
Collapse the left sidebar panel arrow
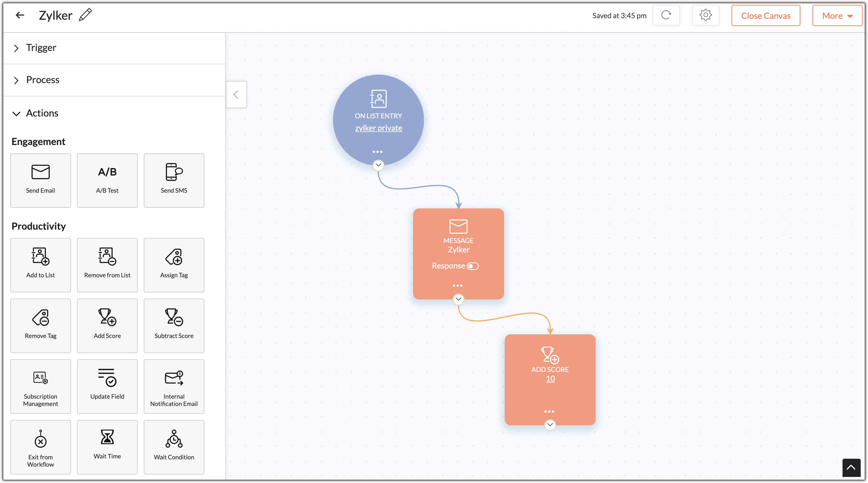(x=236, y=95)
